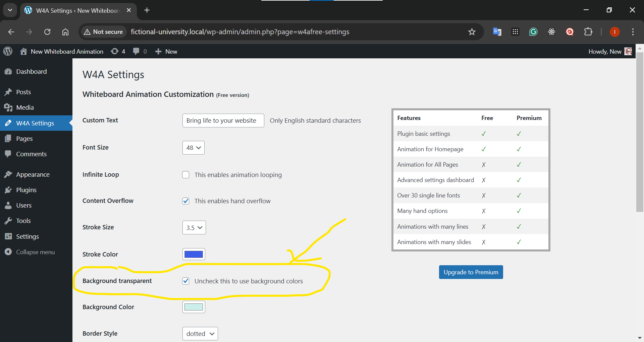Open the Font Size dropdown
The width and height of the screenshot is (644, 342).
pyautogui.click(x=193, y=148)
